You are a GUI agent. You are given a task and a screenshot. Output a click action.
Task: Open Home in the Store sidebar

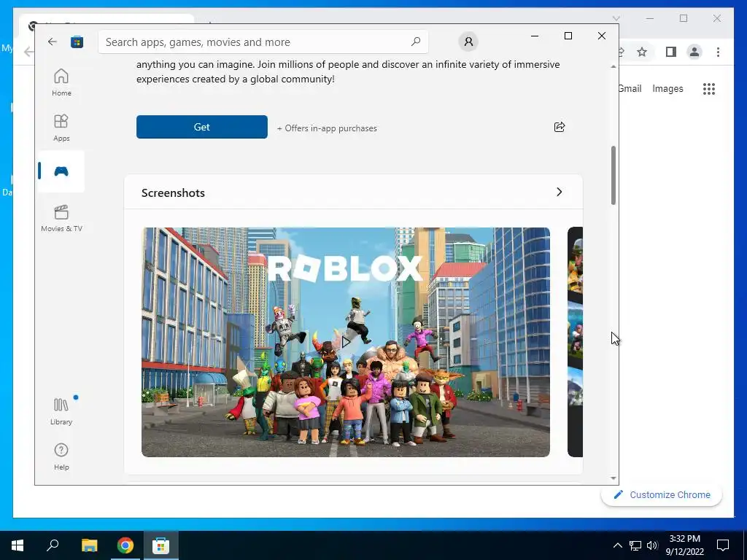[61, 82]
